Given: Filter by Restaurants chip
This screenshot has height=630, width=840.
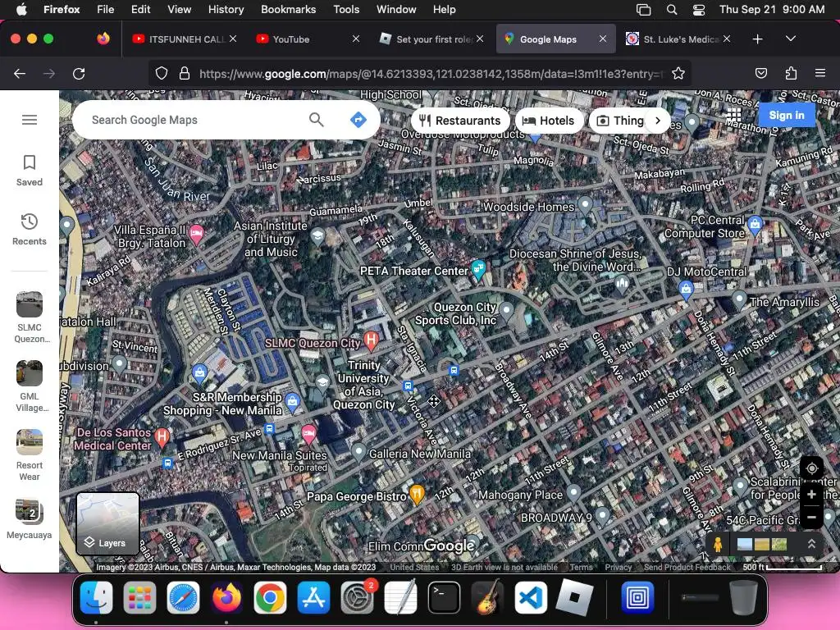Looking at the screenshot, I should pos(460,121).
